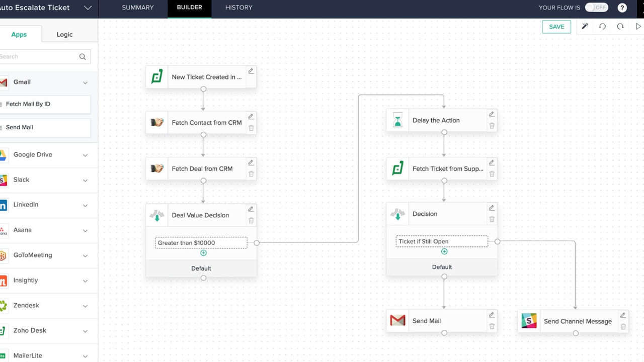This screenshot has width=644, height=362.
Task: Click the undo arrow icon
Action: click(602, 27)
